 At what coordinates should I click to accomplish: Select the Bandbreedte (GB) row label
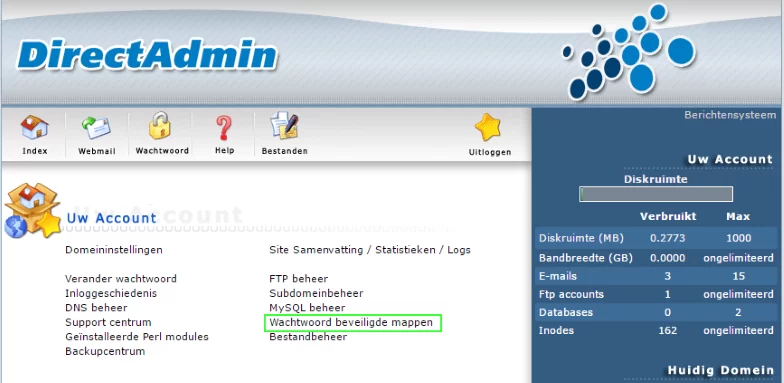586,258
